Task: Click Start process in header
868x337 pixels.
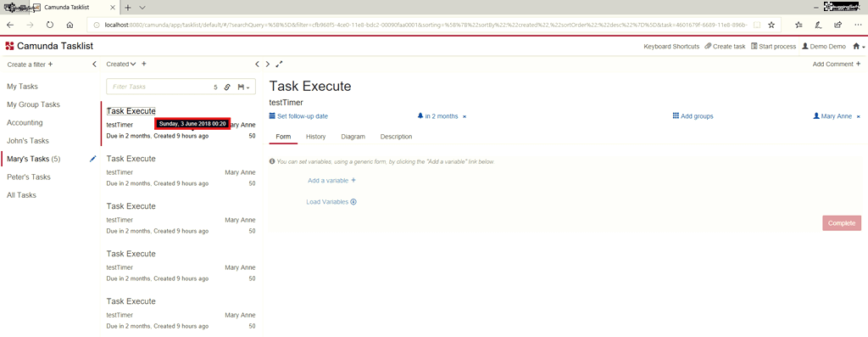Action: point(773,47)
